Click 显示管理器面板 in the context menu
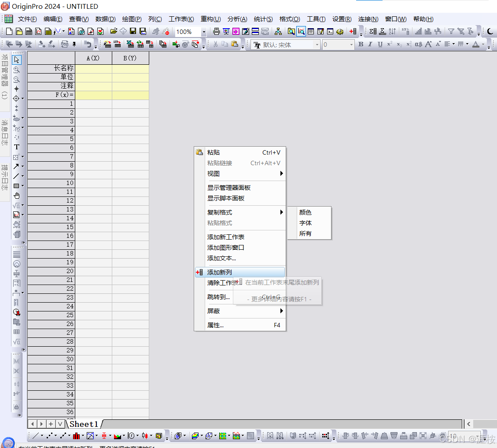This screenshot has height=448, width=497. point(240,188)
